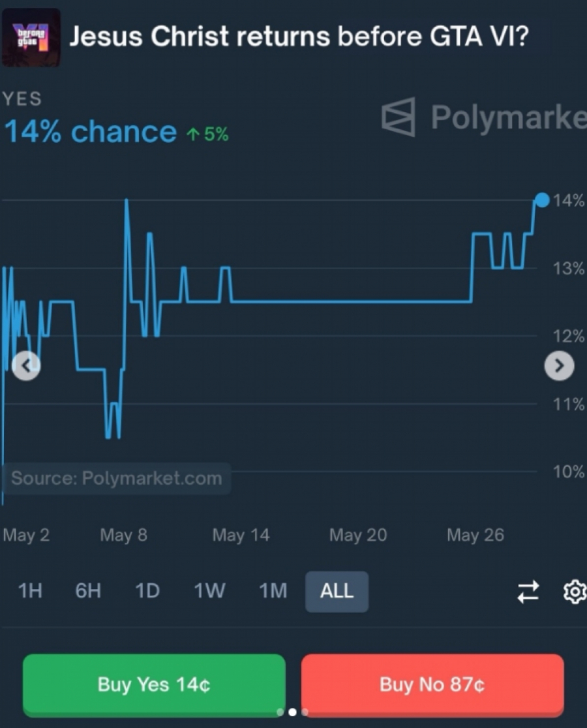Open chart settings gear icon
The height and width of the screenshot is (728, 587).
coord(573,592)
